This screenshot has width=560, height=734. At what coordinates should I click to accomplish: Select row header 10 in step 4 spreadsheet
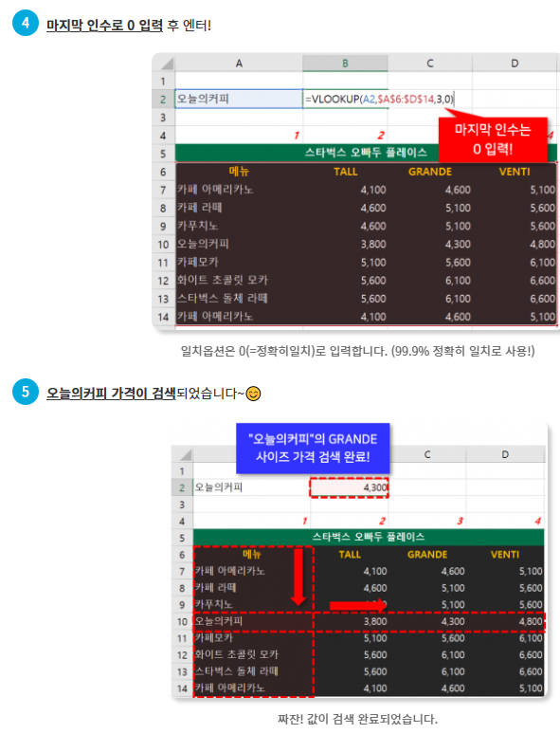click(x=163, y=244)
